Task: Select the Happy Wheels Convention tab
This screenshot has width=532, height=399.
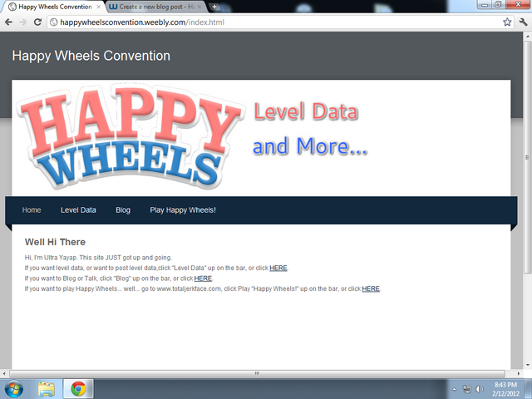Action: click(x=54, y=7)
